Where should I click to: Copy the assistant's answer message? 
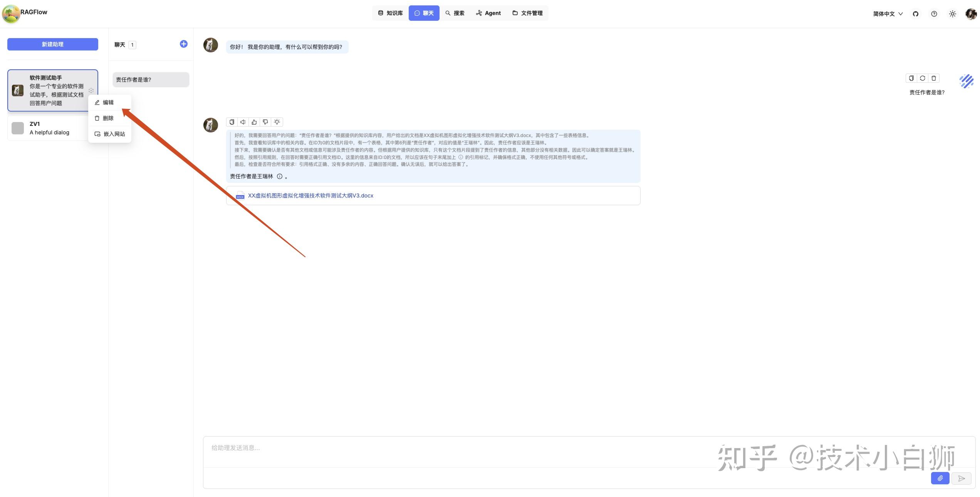click(232, 122)
